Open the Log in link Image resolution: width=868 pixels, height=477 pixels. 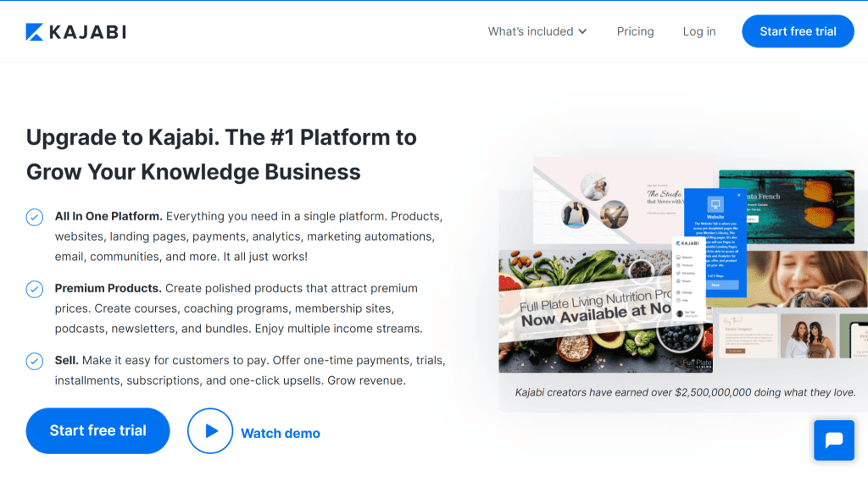[699, 31]
